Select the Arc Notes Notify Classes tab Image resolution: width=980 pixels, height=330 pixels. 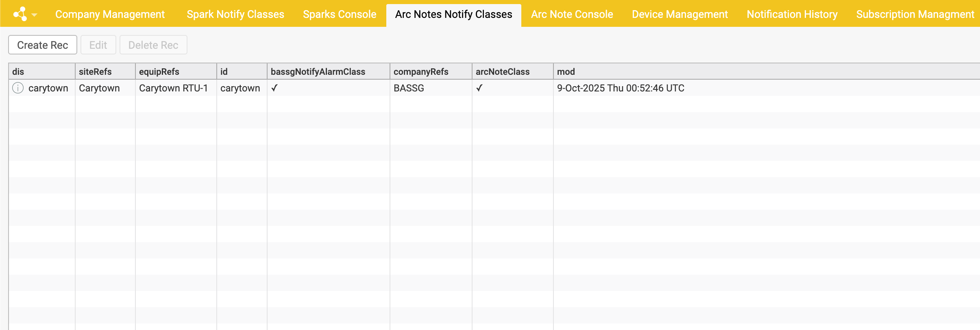coord(453,14)
